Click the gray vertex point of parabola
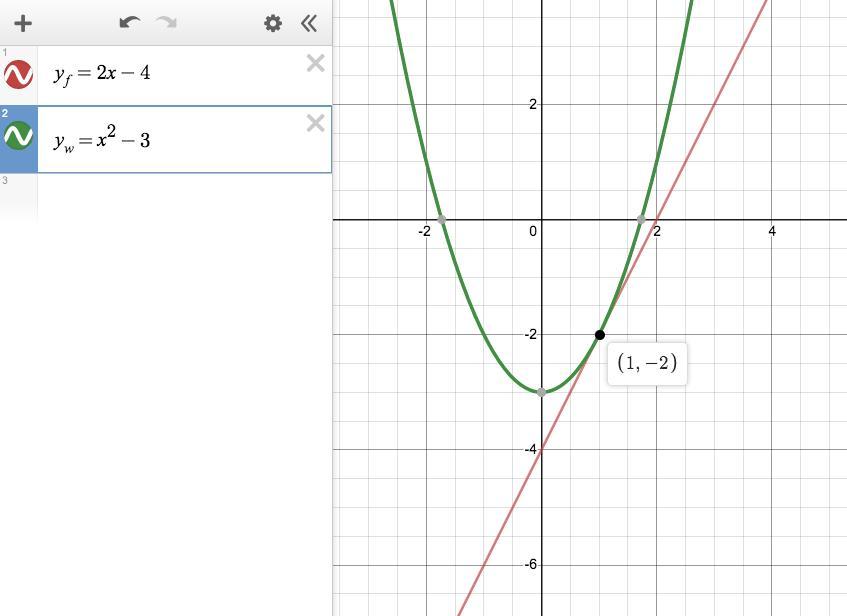This screenshot has width=847, height=616. (x=541, y=392)
